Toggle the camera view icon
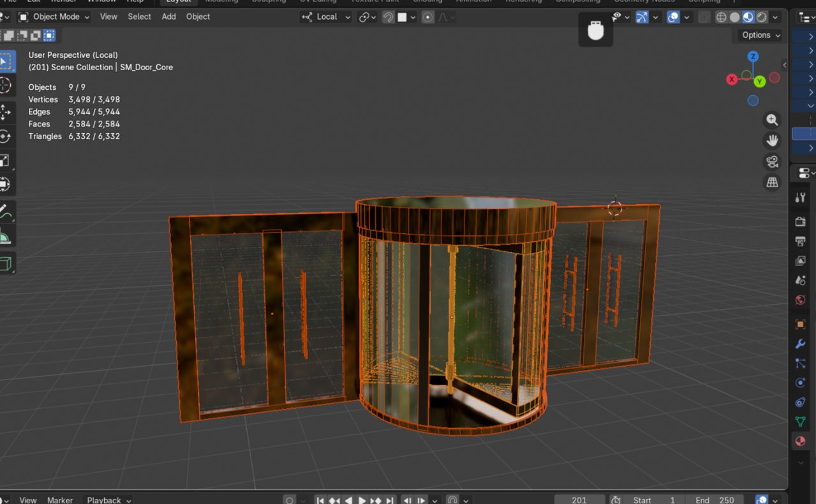 [x=772, y=161]
